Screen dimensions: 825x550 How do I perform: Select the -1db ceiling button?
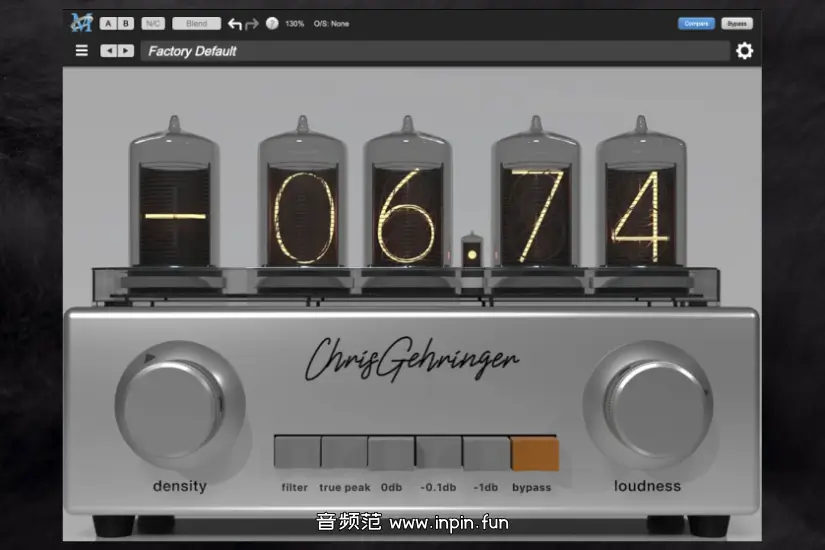pos(486,452)
